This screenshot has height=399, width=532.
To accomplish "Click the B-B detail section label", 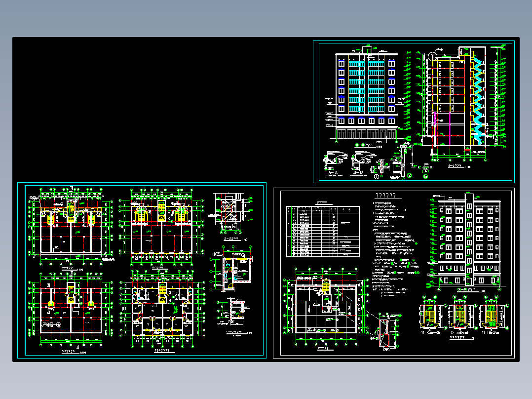I will [x=358, y=173].
